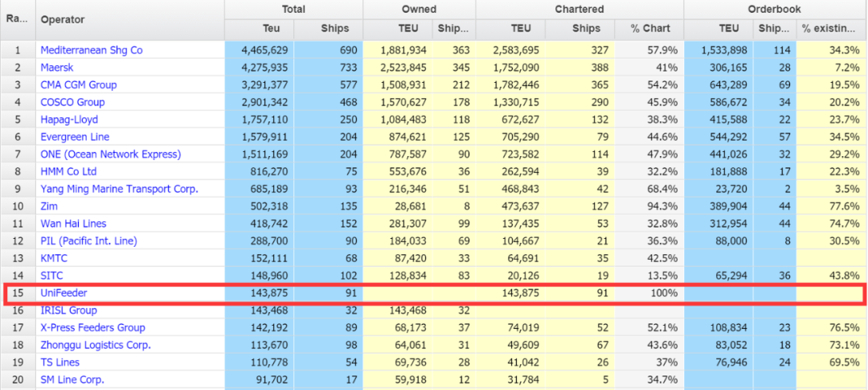Open the Hapag-Lloyd operator link
Screen dimensions: 868x390
tap(69, 120)
